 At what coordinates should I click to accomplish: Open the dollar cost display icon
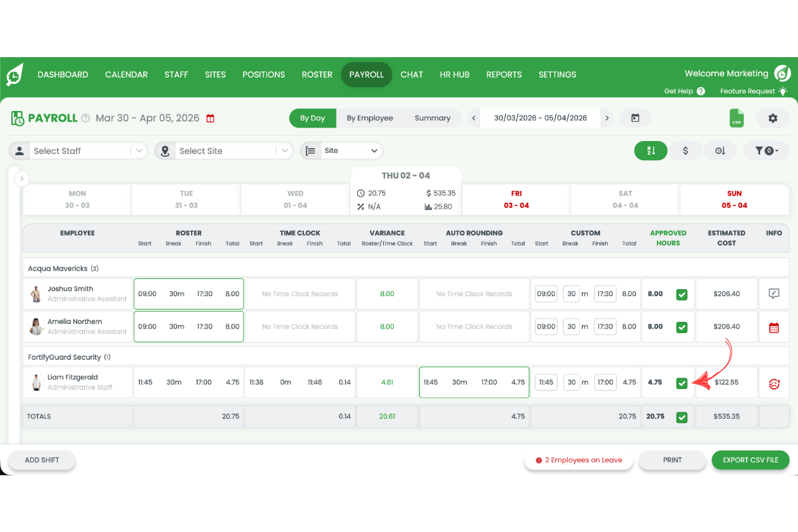686,150
